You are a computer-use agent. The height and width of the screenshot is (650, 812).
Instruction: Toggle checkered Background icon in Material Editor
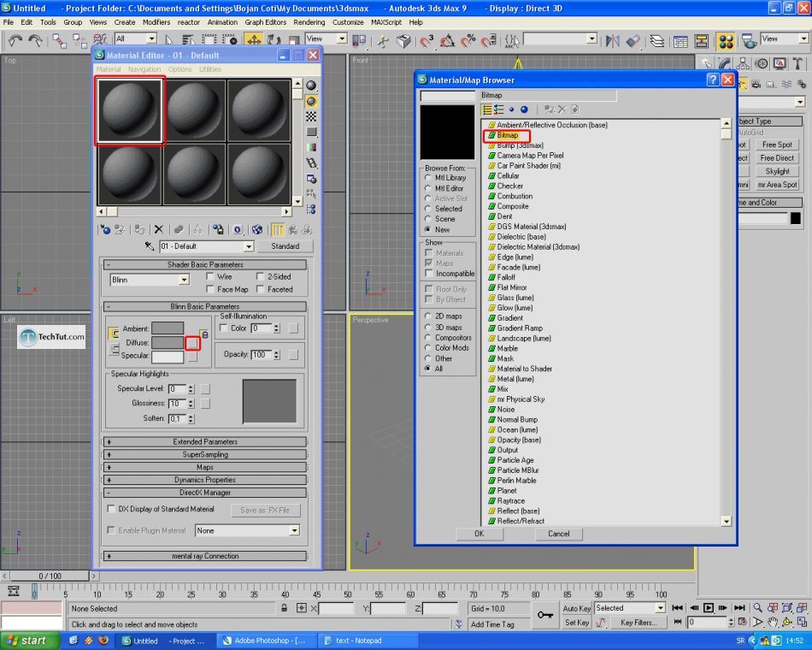[x=311, y=116]
